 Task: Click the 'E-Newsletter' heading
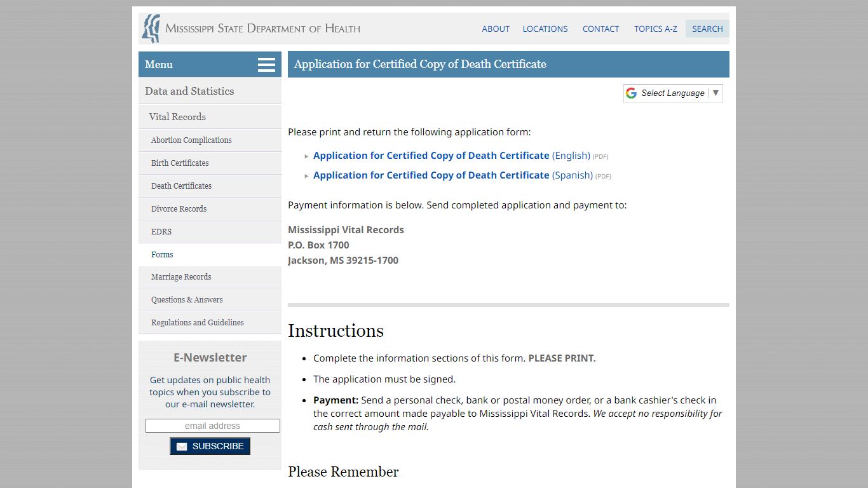(x=210, y=358)
